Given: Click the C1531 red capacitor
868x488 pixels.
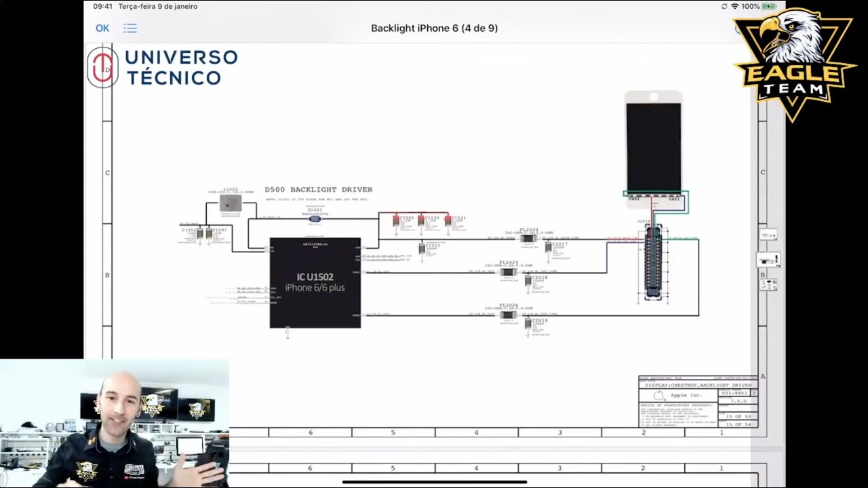Looking at the screenshot, I should [448, 221].
